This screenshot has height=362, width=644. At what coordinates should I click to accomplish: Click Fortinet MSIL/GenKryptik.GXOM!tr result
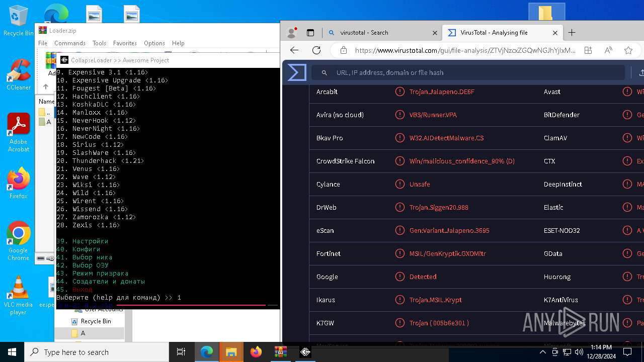coord(448,253)
